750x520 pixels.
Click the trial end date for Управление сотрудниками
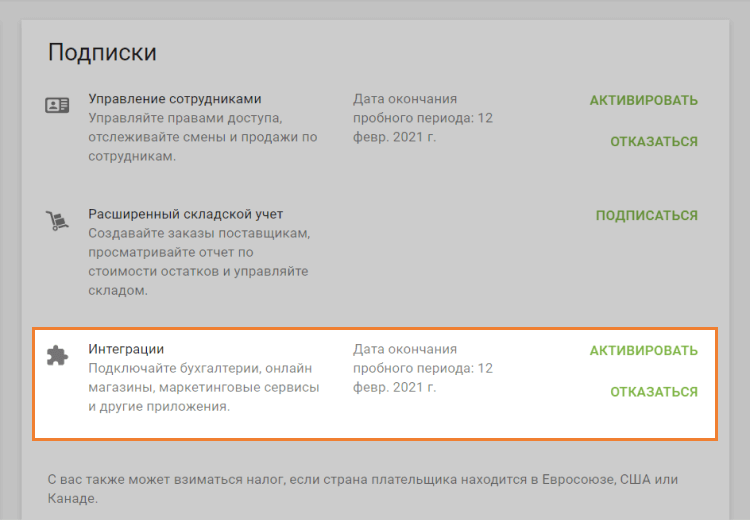(x=423, y=118)
